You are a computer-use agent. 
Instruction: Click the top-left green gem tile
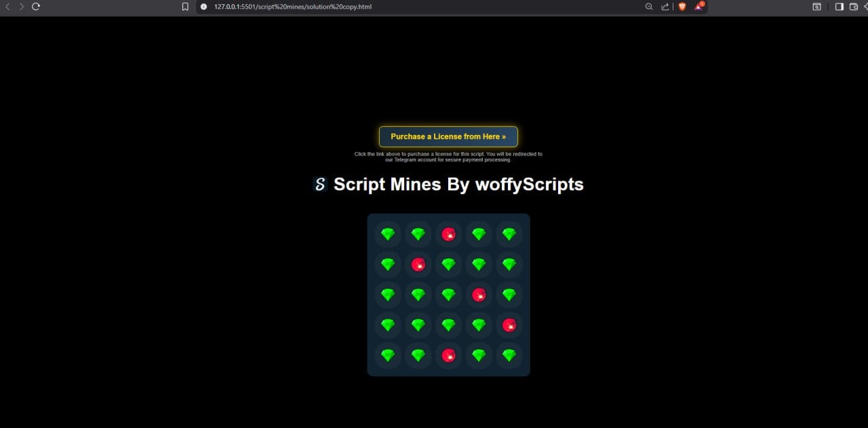(387, 234)
